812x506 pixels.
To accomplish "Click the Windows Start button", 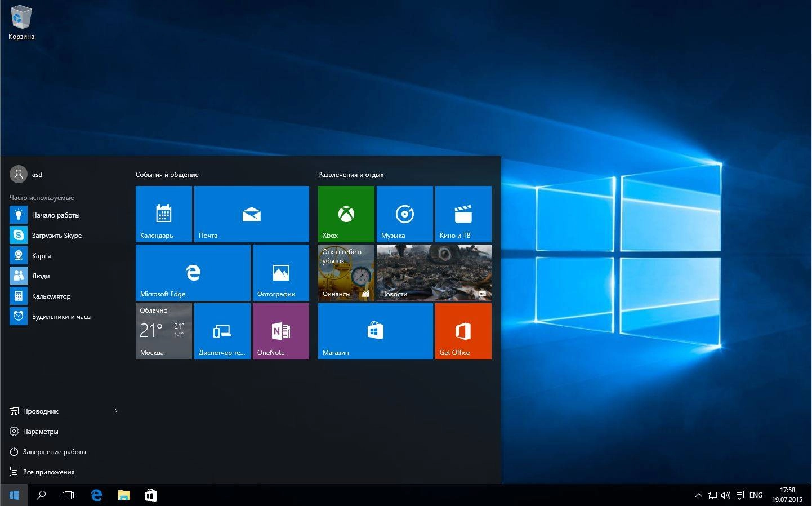I will pyautogui.click(x=14, y=495).
